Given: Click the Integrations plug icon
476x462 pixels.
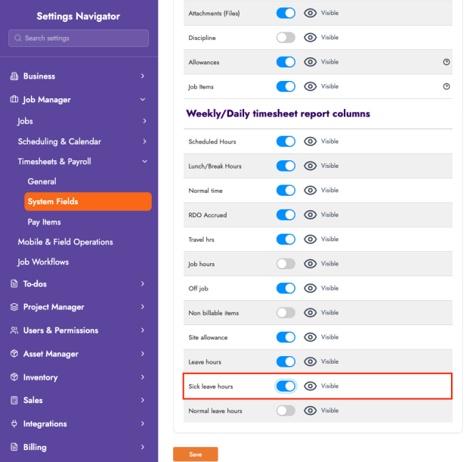Looking at the screenshot, I should click(14, 424).
